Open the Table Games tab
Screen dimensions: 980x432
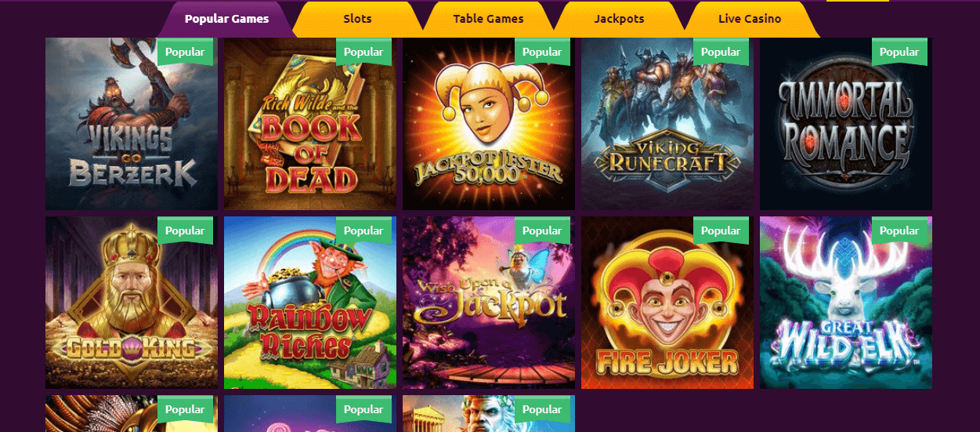click(488, 19)
